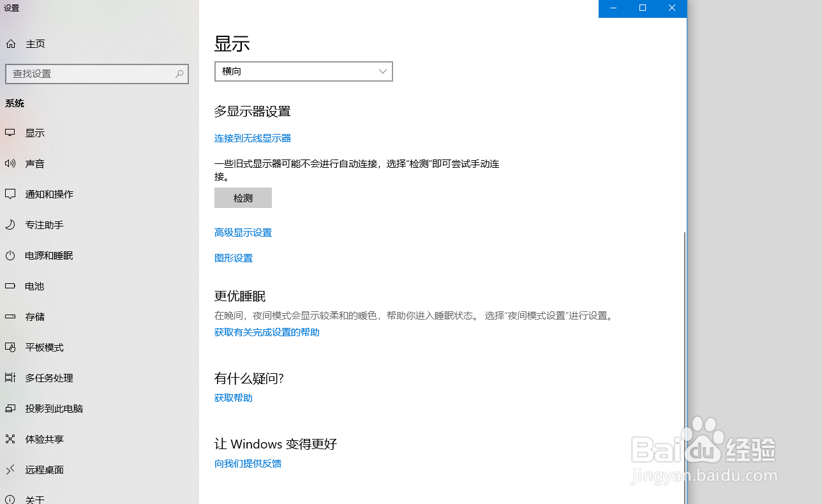This screenshot has height=504, width=822.
Task: Click the Focus assist moon icon
Action: tap(10, 225)
